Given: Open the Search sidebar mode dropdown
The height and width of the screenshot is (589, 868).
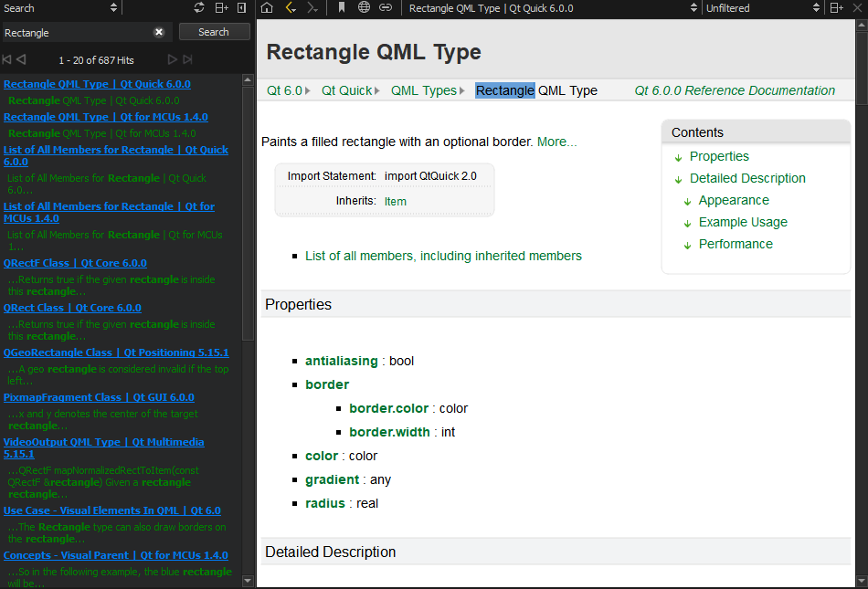Looking at the screenshot, I should [61, 8].
